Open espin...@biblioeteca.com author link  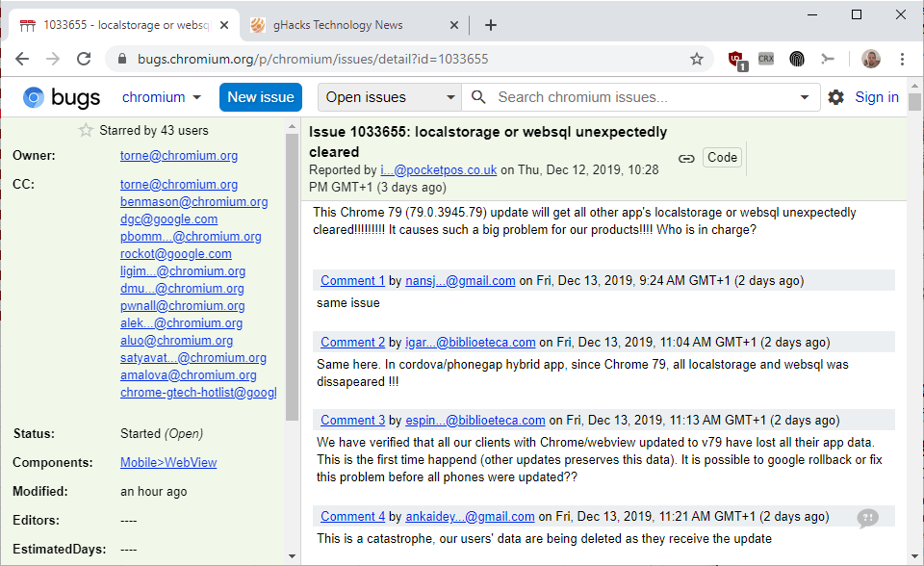click(475, 421)
